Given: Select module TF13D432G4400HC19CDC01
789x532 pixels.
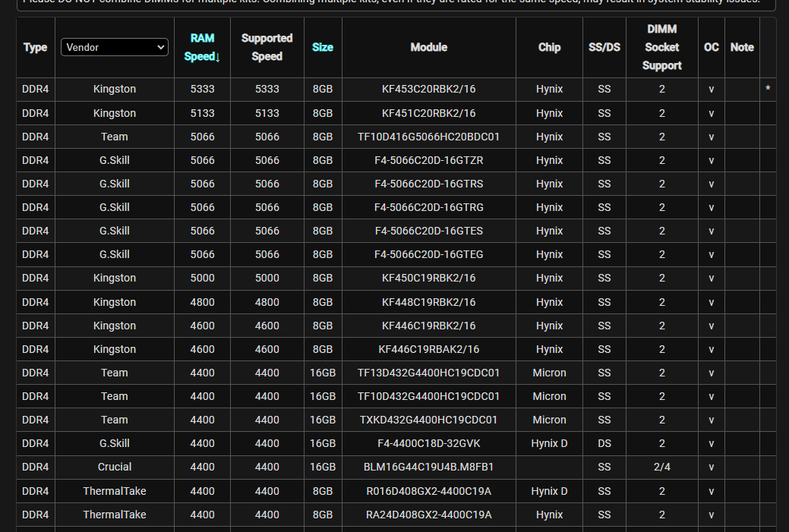Looking at the screenshot, I should [429, 373].
